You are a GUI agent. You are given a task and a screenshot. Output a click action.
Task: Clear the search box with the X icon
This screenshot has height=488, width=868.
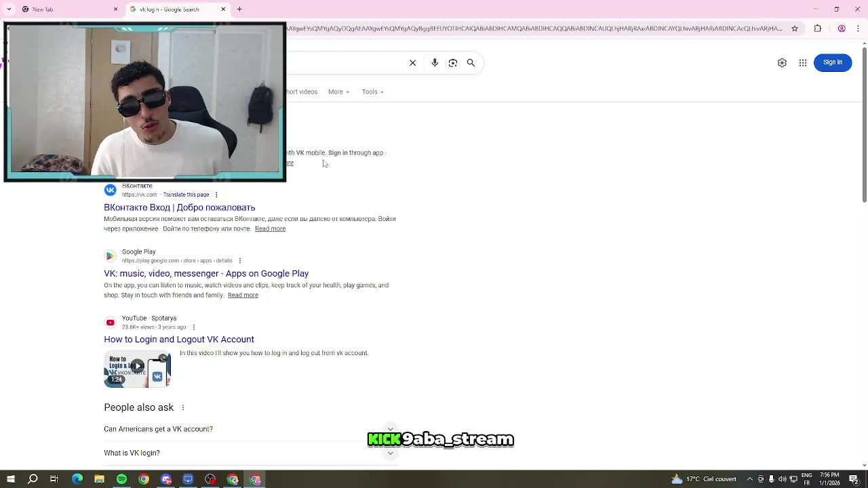[x=412, y=63]
